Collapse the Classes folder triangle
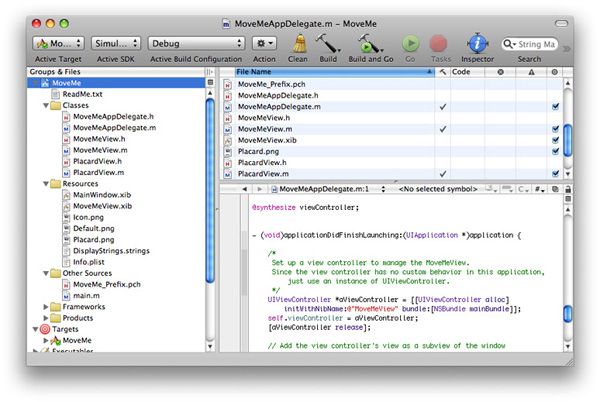Image resolution: width=600 pixels, height=402 pixels. [46, 105]
